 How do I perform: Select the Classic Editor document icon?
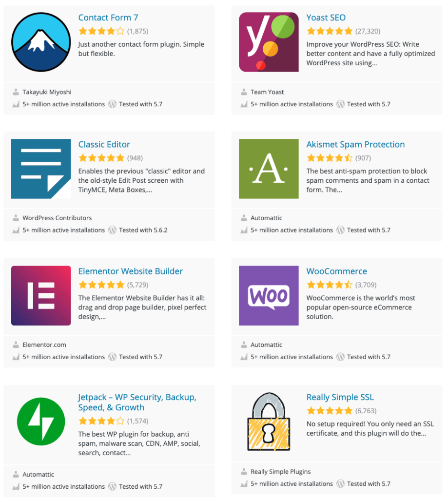41,169
